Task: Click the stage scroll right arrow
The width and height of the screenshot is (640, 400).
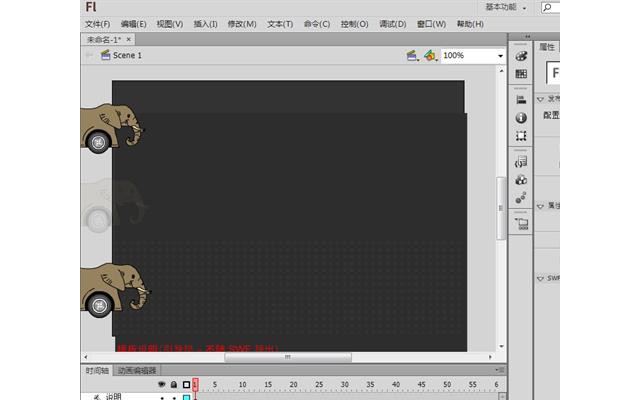Action: point(490,357)
